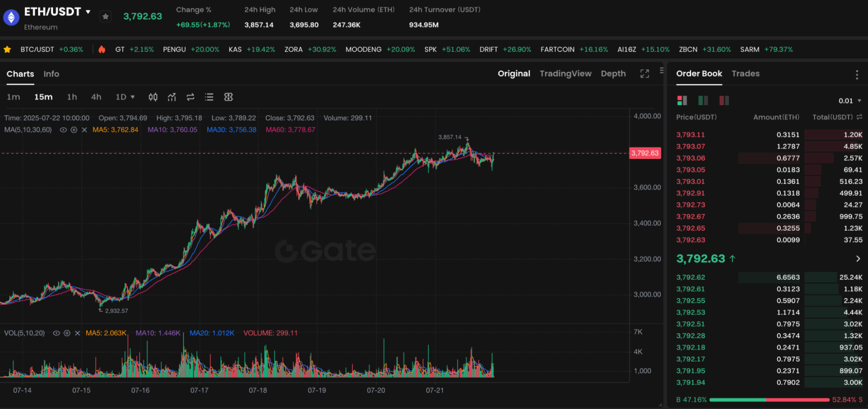Open the 1D timeframe dropdown

[x=125, y=97]
